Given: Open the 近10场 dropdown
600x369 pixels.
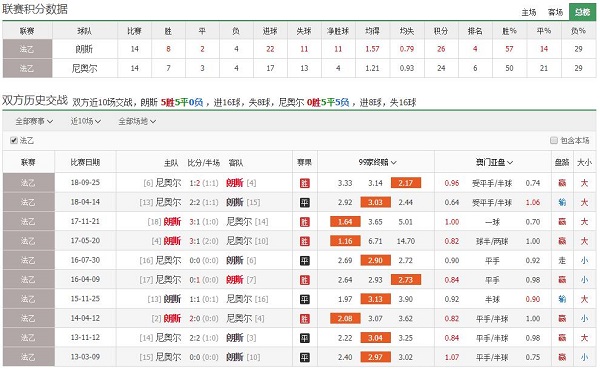Looking at the screenshot, I should coord(85,121).
